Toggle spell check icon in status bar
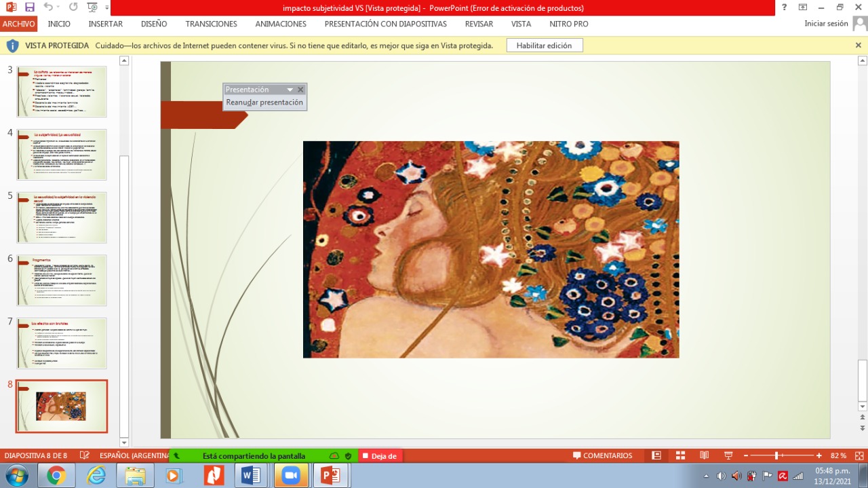The height and width of the screenshot is (488, 868). tap(85, 455)
